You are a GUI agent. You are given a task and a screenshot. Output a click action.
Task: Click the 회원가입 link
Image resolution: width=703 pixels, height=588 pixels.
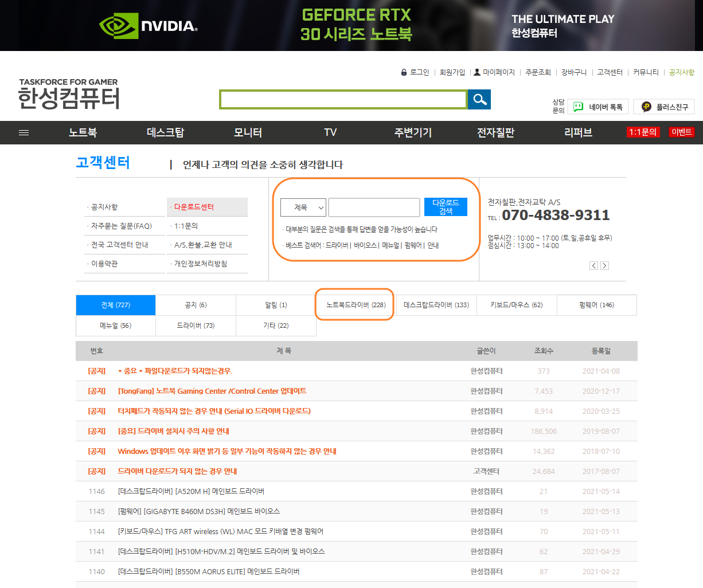[x=452, y=72]
